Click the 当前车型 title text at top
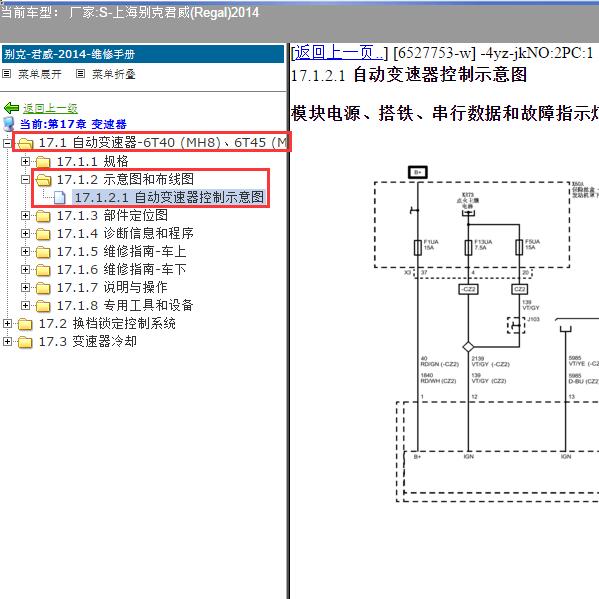Image resolution: width=599 pixels, height=599 pixels. tap(130, 13)
